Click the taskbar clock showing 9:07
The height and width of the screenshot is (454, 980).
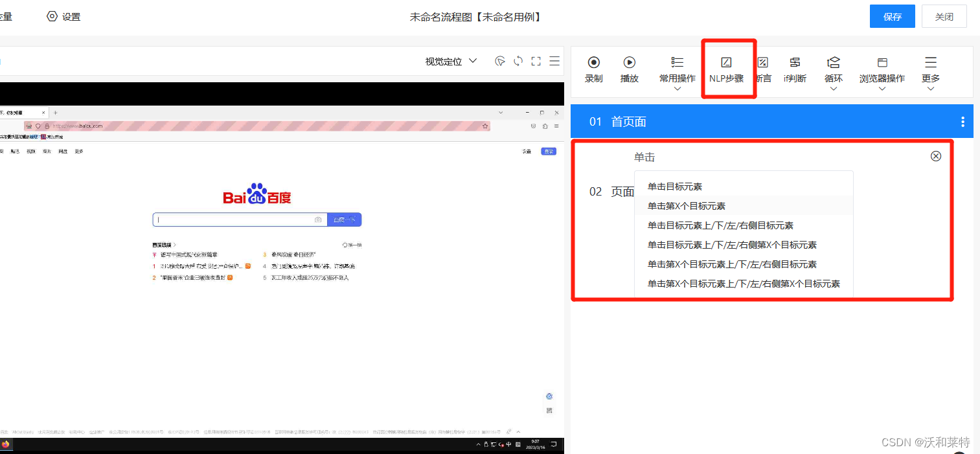534,444
